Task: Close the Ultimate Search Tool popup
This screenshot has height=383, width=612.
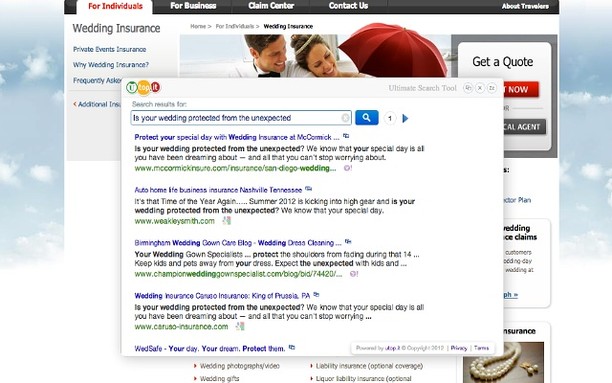Action: (480, 88)
